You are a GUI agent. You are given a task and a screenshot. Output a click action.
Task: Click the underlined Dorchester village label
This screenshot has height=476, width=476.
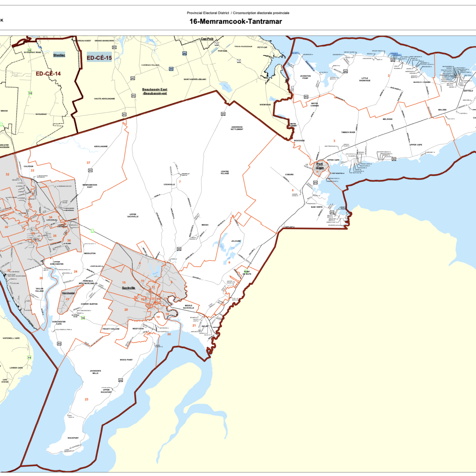[68, 293]
